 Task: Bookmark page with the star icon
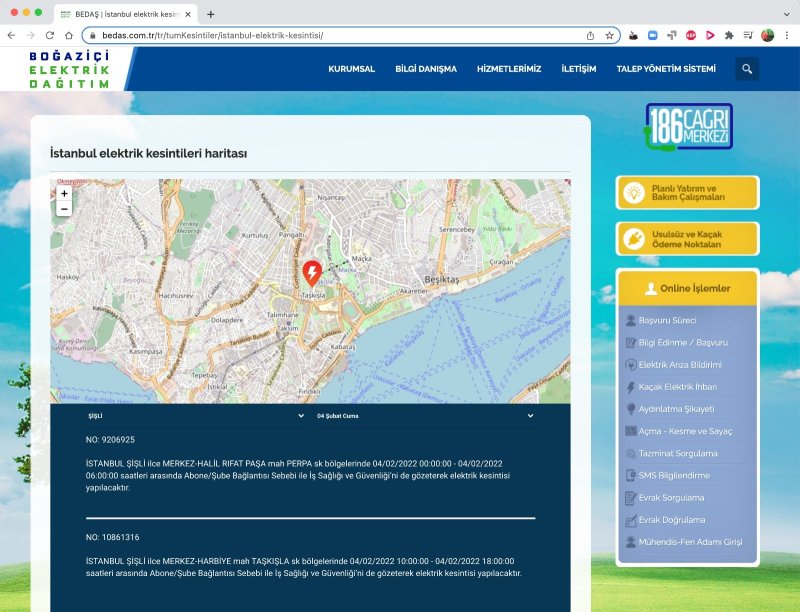point(609,35)
